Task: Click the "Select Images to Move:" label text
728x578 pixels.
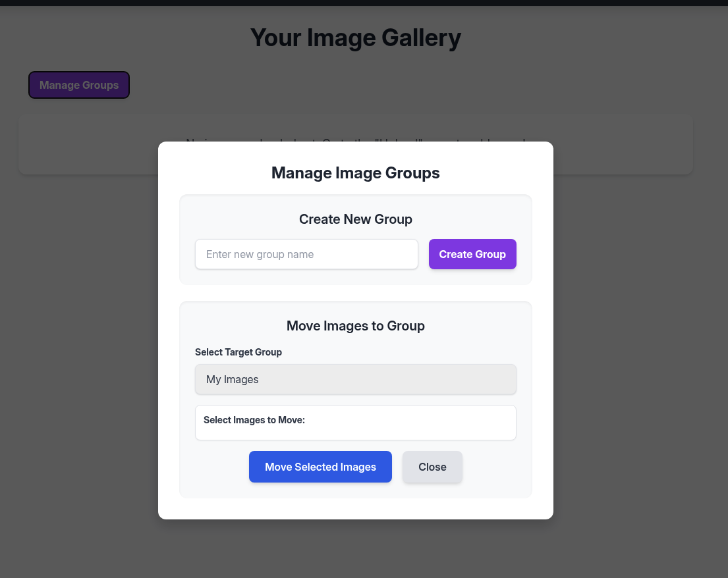Action: click(x=254, y=420)
